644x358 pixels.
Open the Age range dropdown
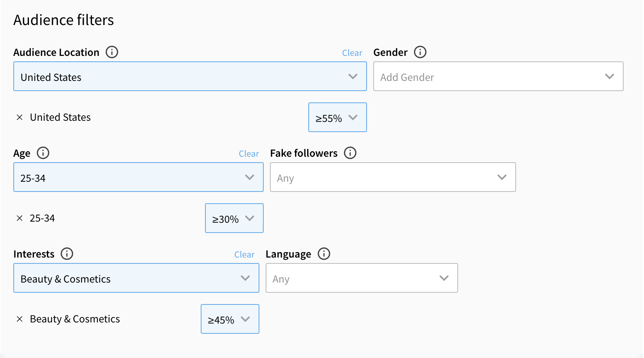pyautogui.click(x=138, y=177)
